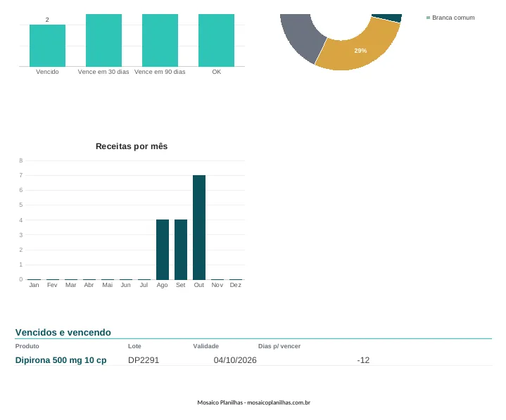Click the Lote column header

[x=134, y=346]
